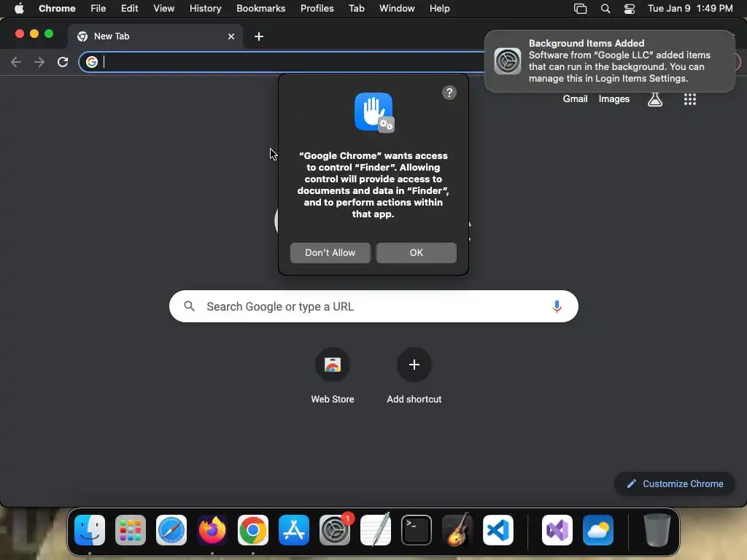Click the Customize Chrome button
Screen dimensions: 747x560
point(675,484)
